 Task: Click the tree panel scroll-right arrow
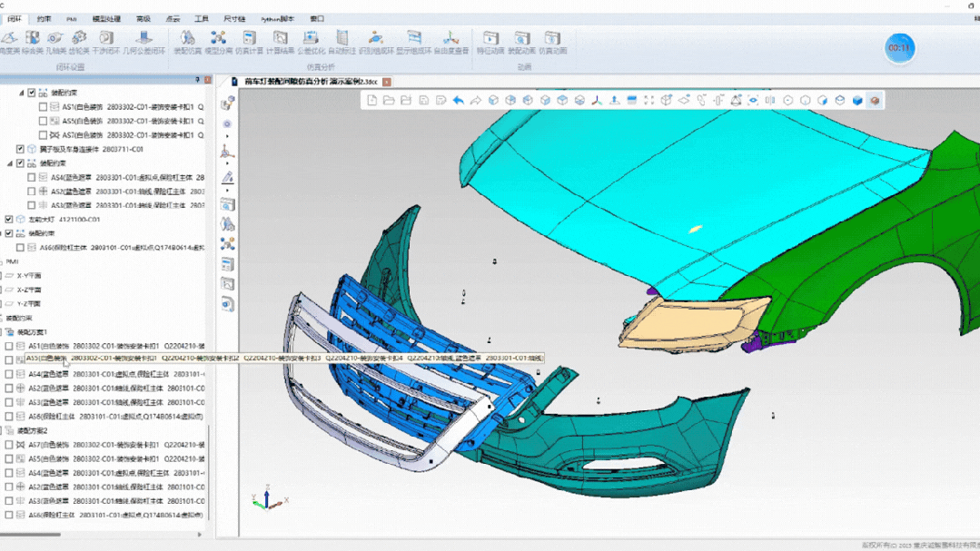click(200, 534)
